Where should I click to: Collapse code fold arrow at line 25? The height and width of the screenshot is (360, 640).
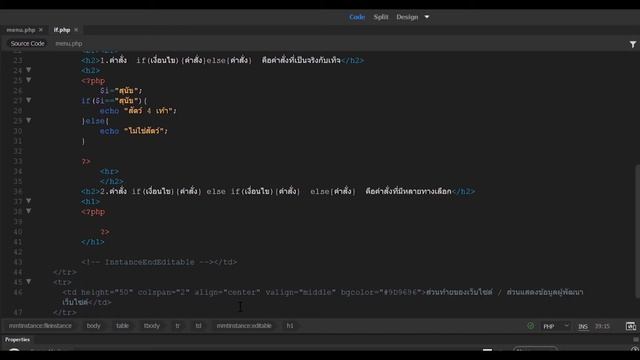coord(29,80)
